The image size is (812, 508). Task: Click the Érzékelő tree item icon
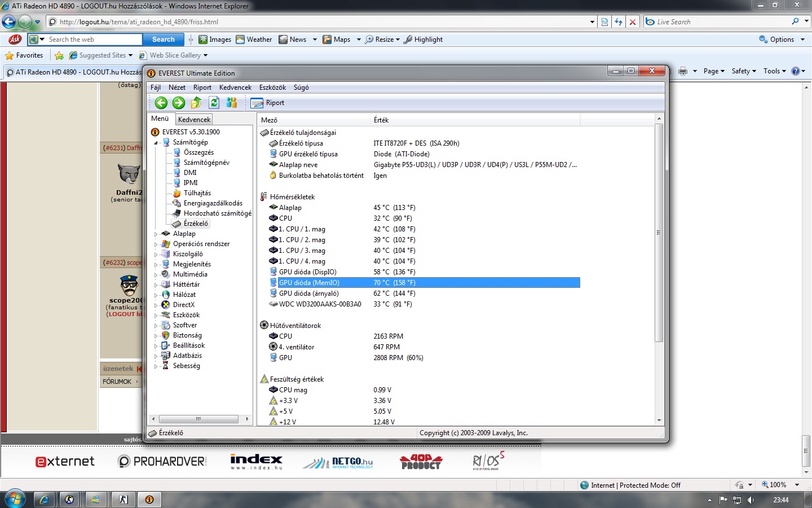(176, 224)
